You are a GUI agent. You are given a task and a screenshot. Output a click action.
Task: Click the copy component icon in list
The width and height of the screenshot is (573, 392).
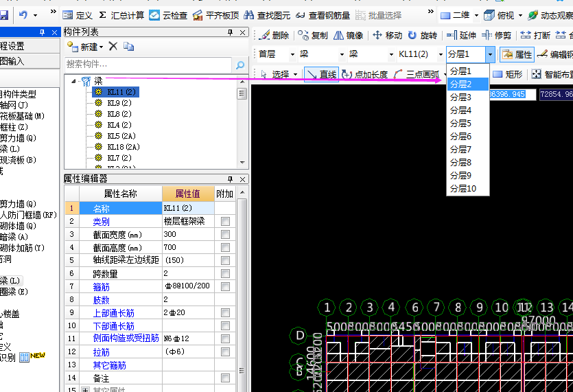click(x=128, y=47)
